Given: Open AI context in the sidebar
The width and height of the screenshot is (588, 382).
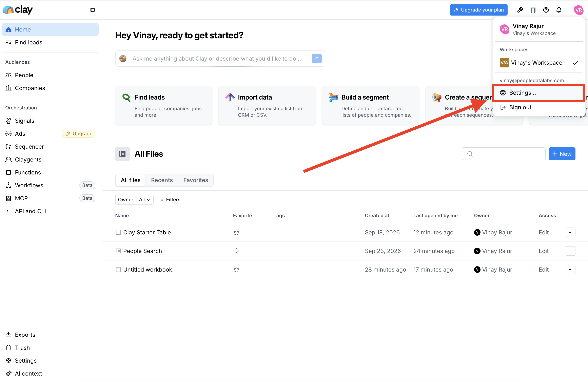Looking at the screenshot, I should (x=50, y=374).
